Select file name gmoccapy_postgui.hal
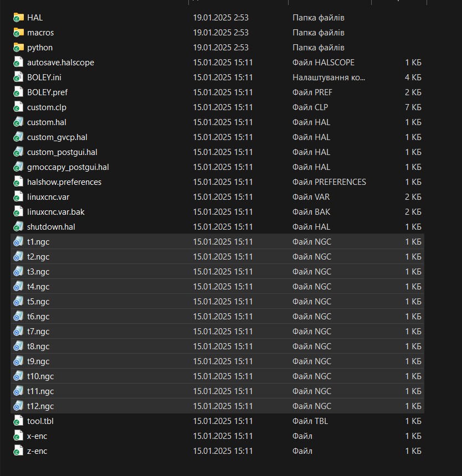This screenshot has height=476, width=462. tap(68, 167)
